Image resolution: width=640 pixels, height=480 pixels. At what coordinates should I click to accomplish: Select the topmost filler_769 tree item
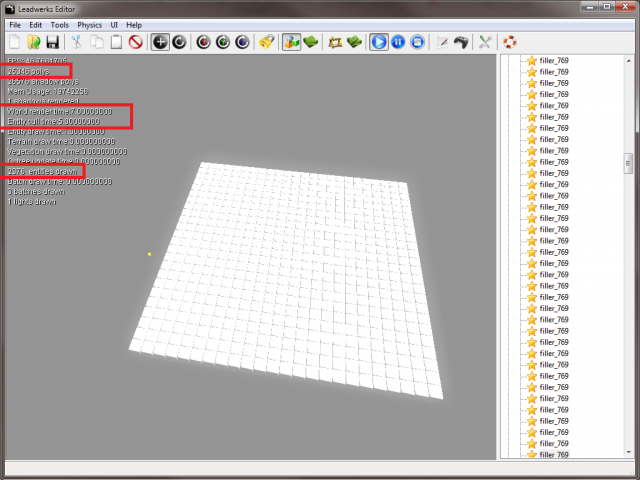pyautogui.click(x=554, y=59)
